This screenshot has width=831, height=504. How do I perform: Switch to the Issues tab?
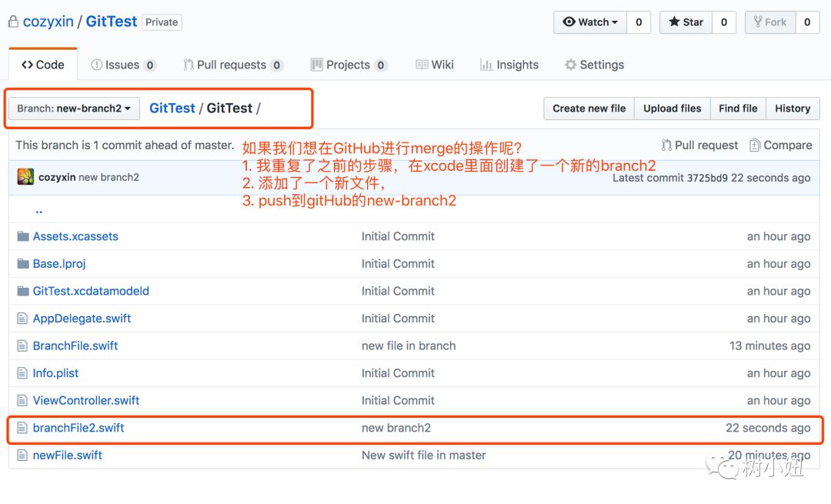pyautogui.click(x=123, y=65)
